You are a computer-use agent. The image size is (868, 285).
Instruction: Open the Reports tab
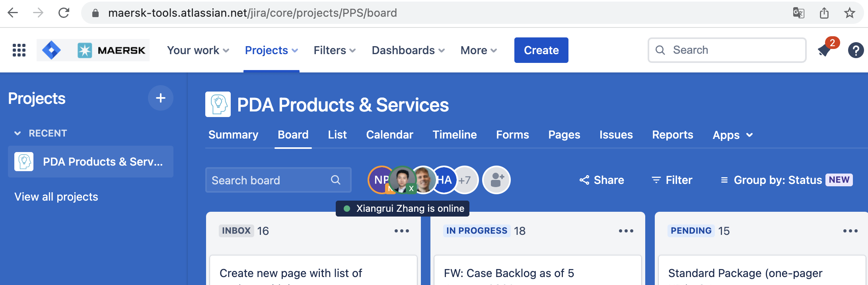[672, 135]
